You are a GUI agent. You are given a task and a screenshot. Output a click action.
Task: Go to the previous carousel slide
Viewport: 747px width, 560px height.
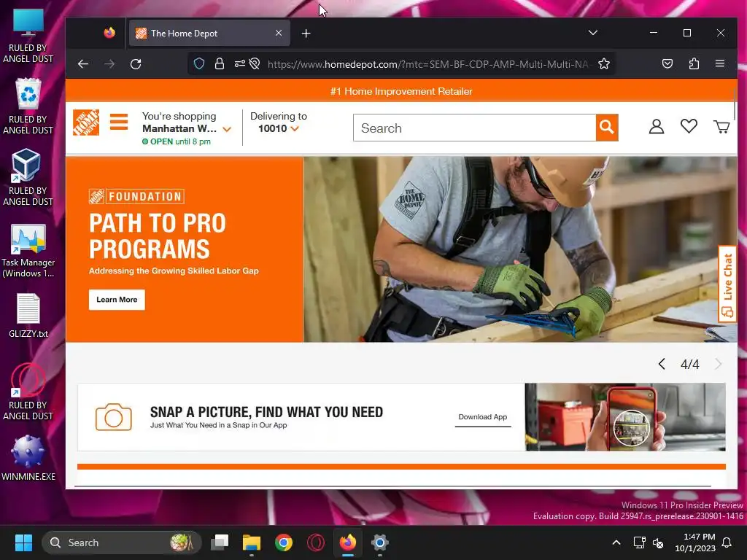click(661, 365)
